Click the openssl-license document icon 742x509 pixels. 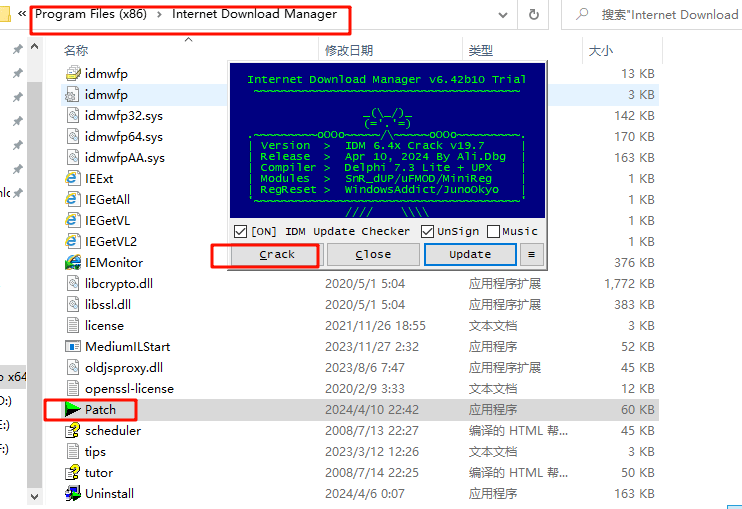coord(72,388)
